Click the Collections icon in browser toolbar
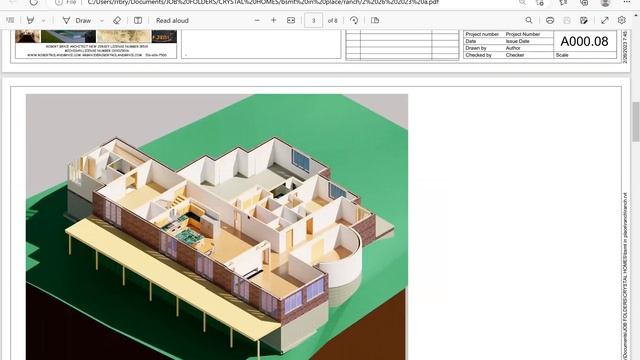The width and height of the screenshot is (640, 360). 584,2
